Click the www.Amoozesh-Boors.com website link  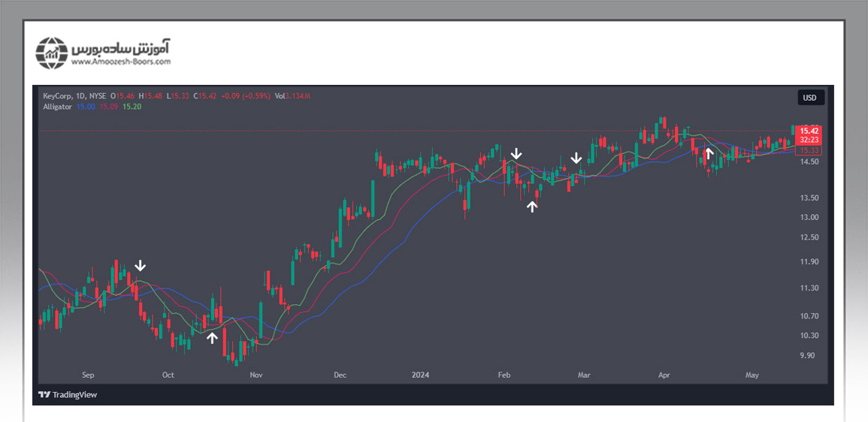pos(121,62)
